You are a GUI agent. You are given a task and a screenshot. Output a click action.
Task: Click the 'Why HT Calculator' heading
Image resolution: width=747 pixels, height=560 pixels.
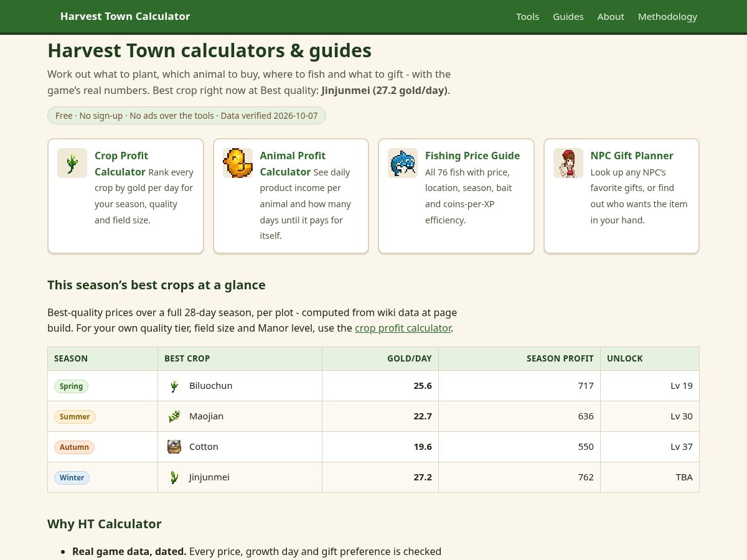click(x=105, y=524)
